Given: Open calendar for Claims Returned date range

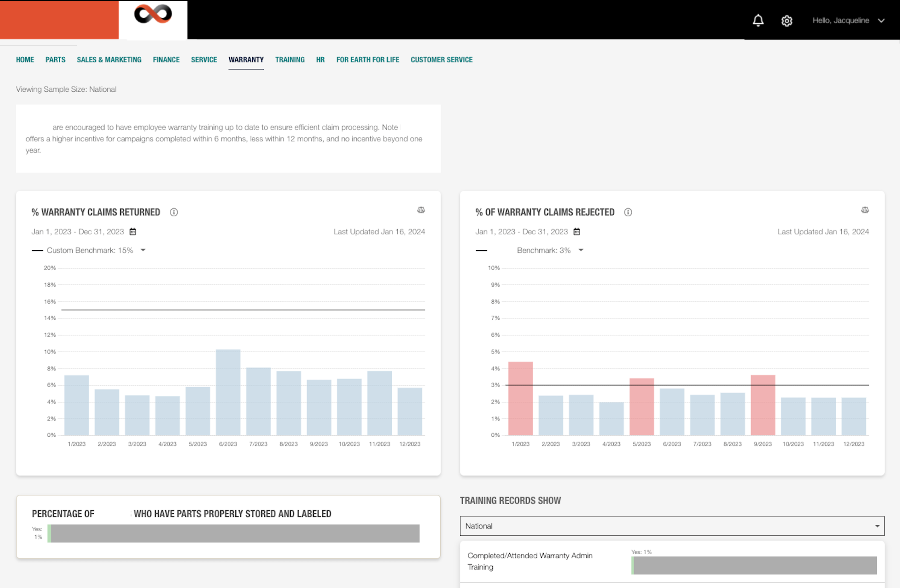Looking at the screenshot, I should coord(133,232).
